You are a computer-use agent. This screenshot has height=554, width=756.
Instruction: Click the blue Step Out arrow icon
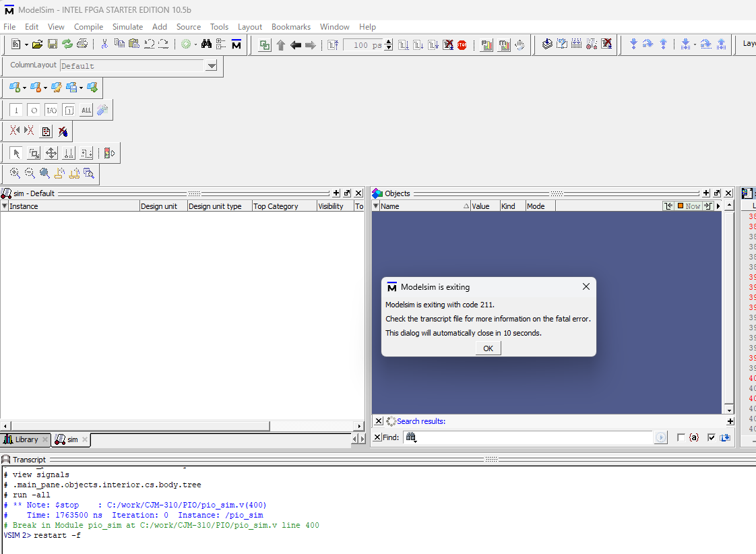click(664, 44)
